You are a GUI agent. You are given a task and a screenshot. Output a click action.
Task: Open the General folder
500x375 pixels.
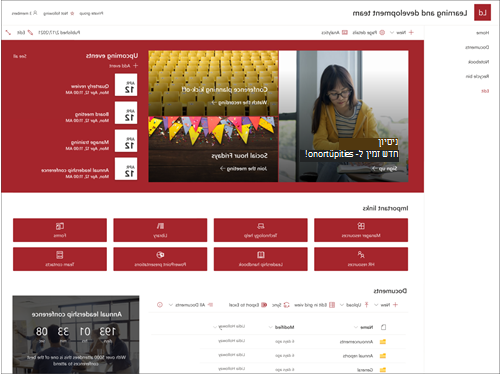coord(365,370)
